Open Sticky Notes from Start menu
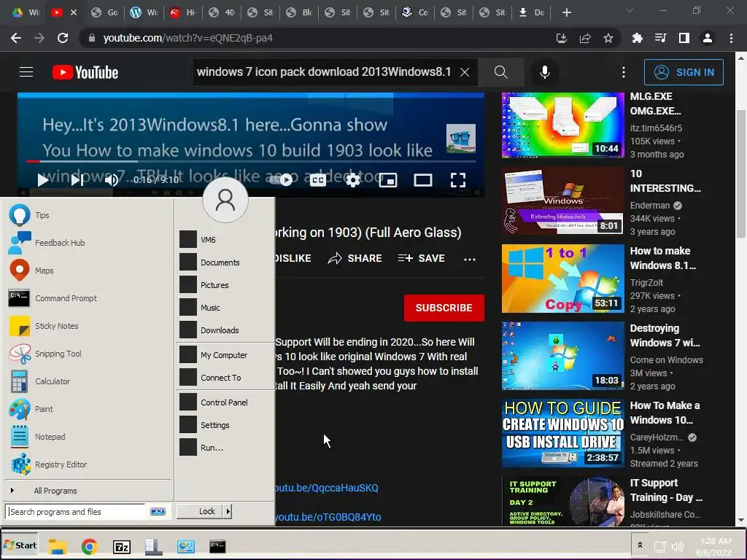This screenshot has width=747, height=560. 88,326
